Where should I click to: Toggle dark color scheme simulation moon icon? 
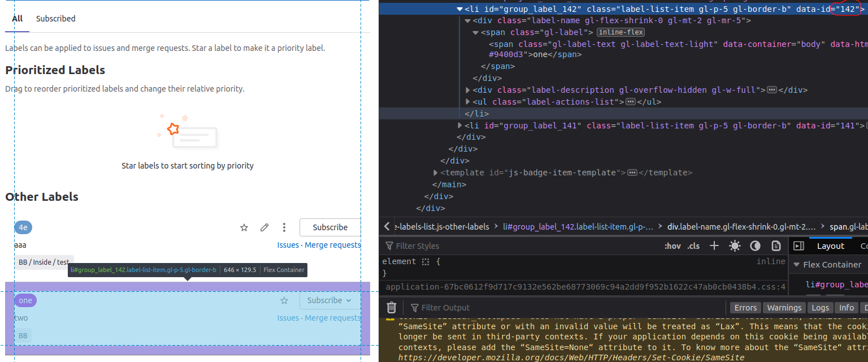coord(755,245)
